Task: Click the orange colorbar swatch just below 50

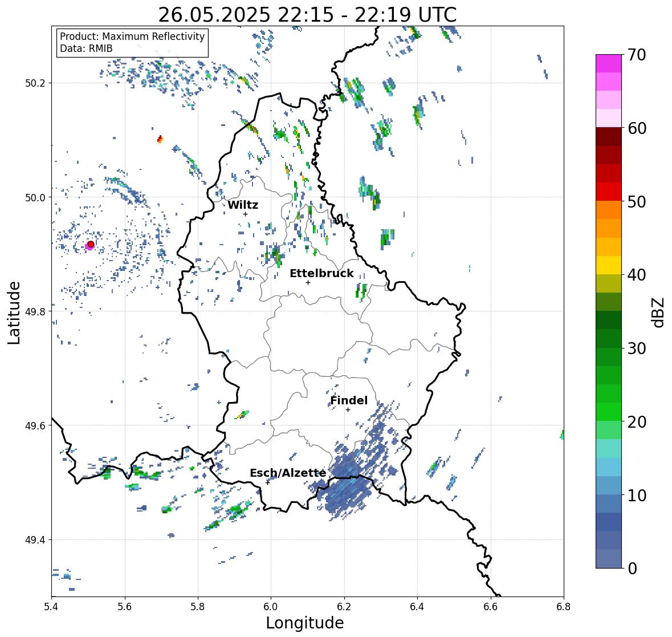Action: [x=609, y=210]
